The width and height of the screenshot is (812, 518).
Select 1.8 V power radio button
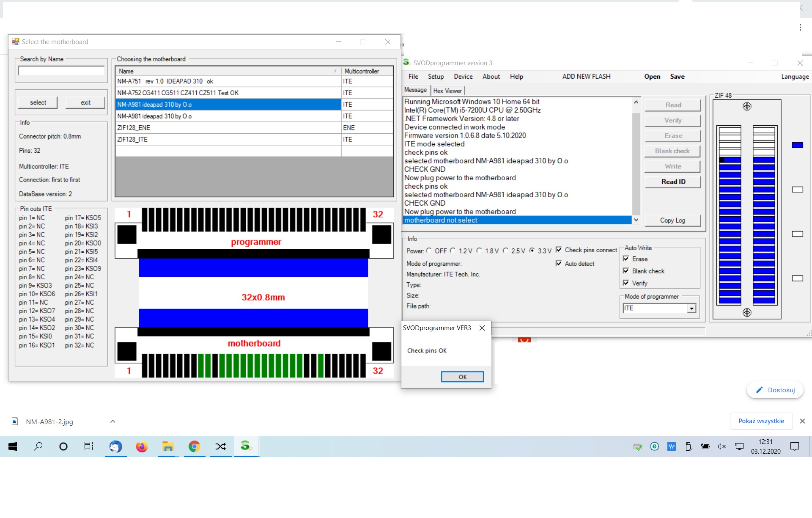479,251
